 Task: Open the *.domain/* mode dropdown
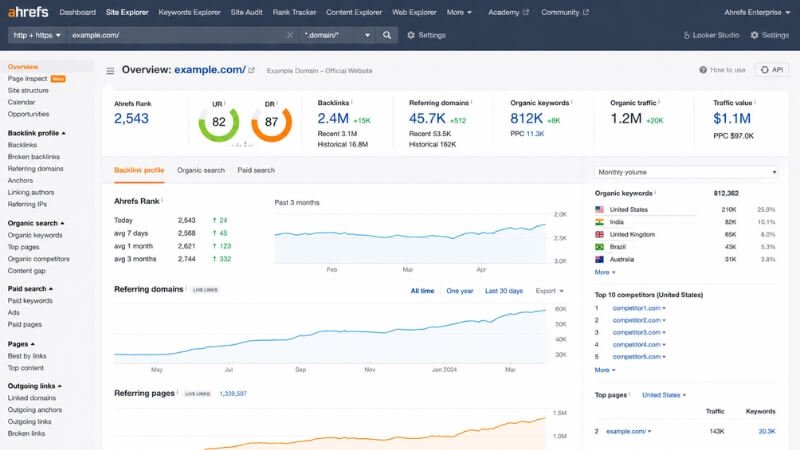tap(337, 35)
